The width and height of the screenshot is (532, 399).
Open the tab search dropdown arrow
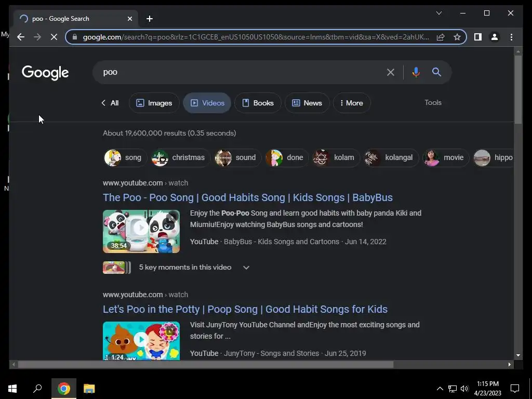click(x=439, y=13)
